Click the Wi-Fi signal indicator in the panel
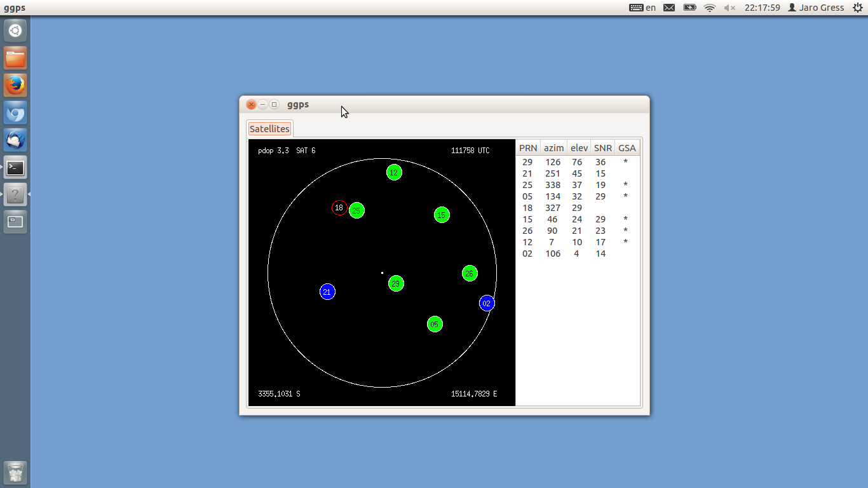This screenshot has height=488, width=868. coord(710,8)
